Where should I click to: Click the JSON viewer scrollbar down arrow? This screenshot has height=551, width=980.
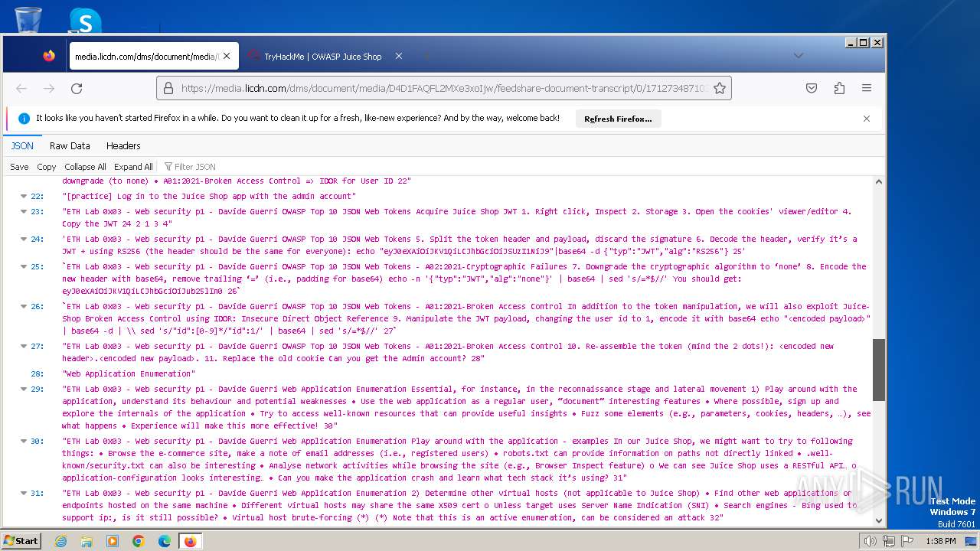878,521
